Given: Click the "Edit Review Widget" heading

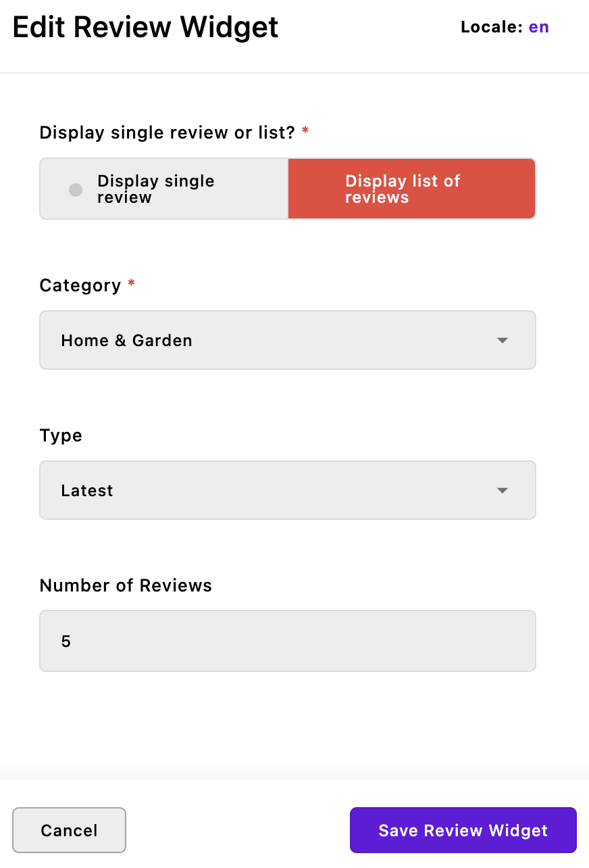Looking at the screenshot, I should (x=145, y=27).
